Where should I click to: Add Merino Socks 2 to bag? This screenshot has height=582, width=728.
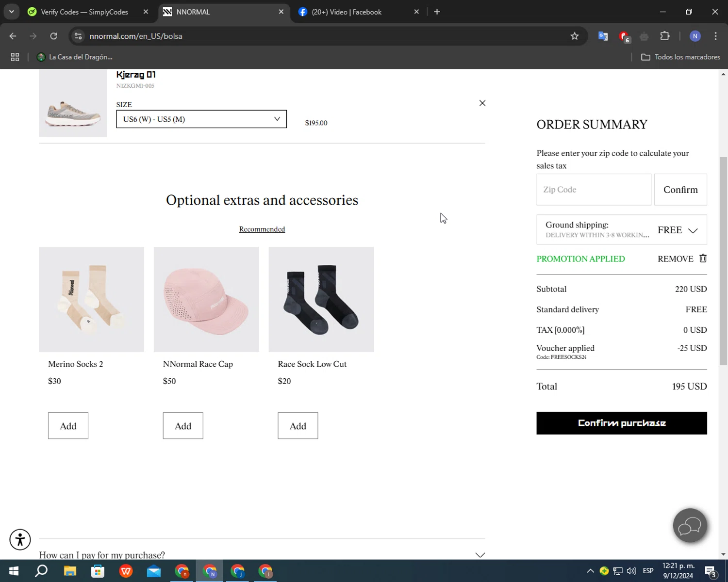(68, 426)
